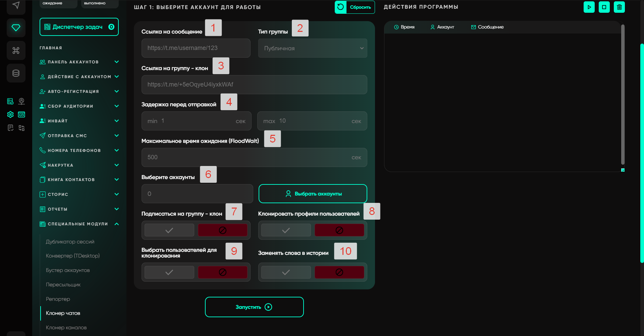The width and height of the screenshot is (644, 336).
Task: Click the 'Ссылка на сообщение' input field
Action: coord(196,48)
